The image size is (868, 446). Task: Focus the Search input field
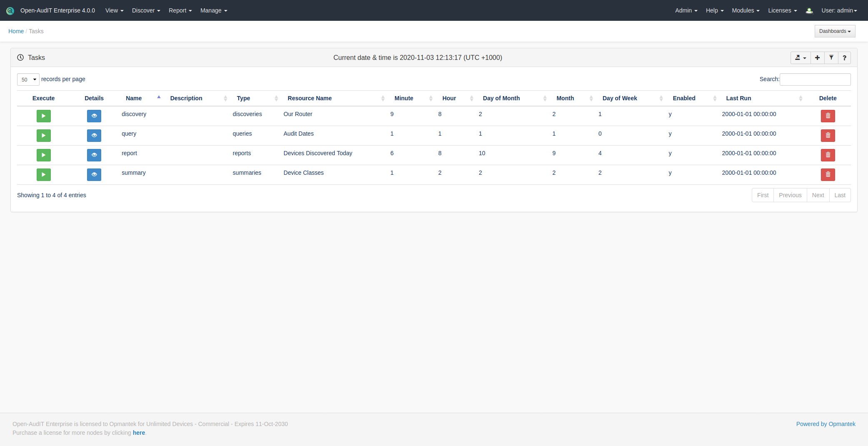coord(815,79)
